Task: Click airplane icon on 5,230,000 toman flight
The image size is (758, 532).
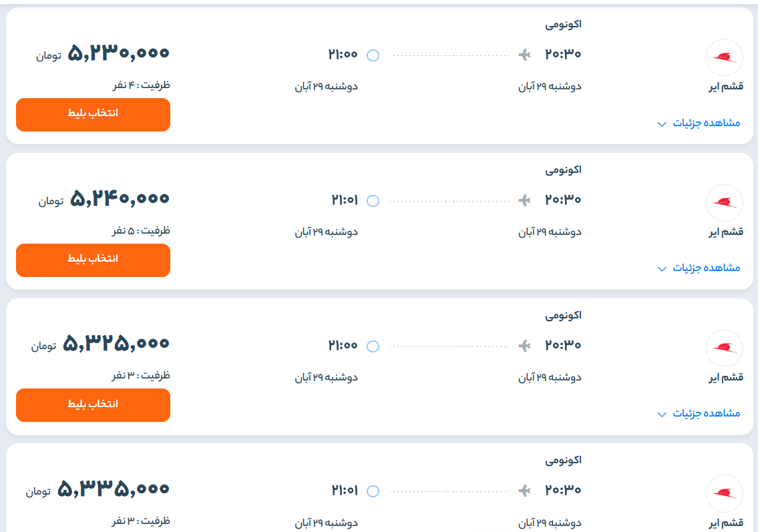Action: pos(525,55)
